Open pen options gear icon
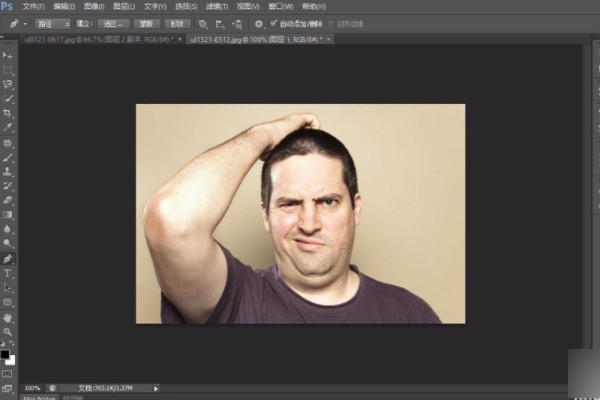600x400 pixels. (259, 24)
